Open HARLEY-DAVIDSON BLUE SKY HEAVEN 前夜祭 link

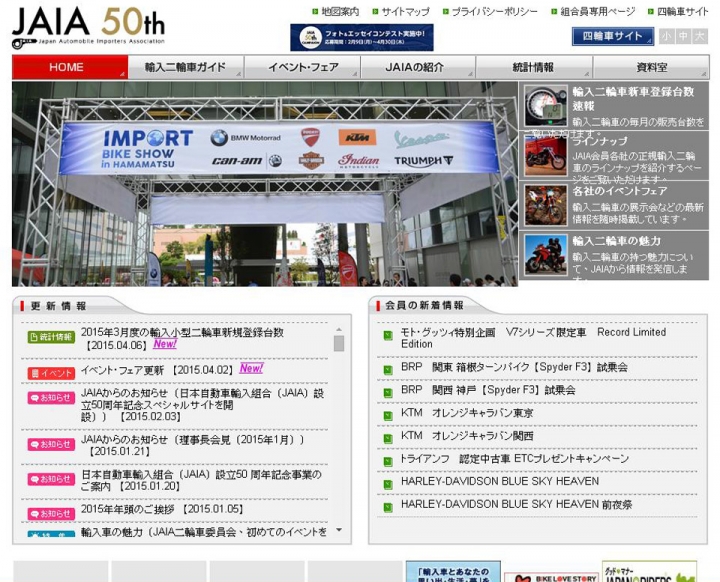tap(516, 504)
